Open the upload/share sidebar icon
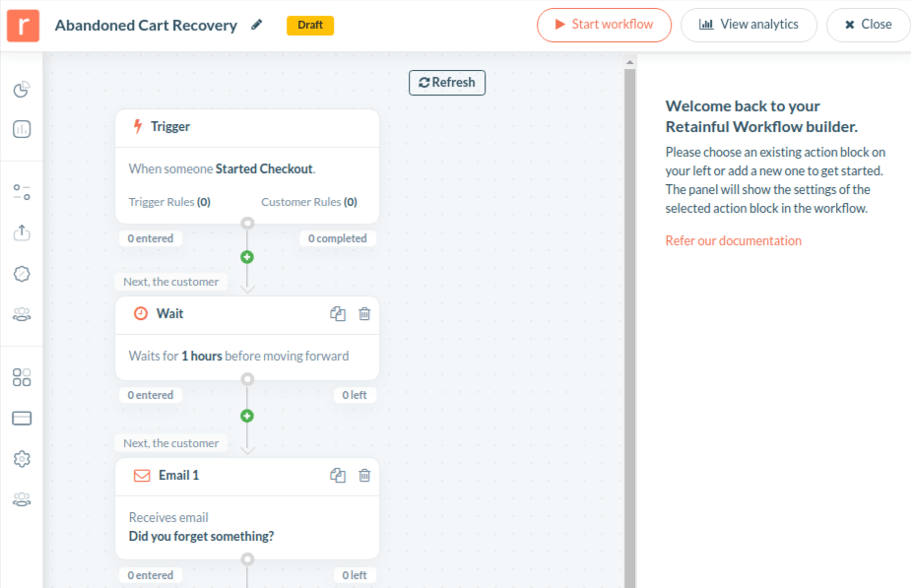 [x=22, y=232]
